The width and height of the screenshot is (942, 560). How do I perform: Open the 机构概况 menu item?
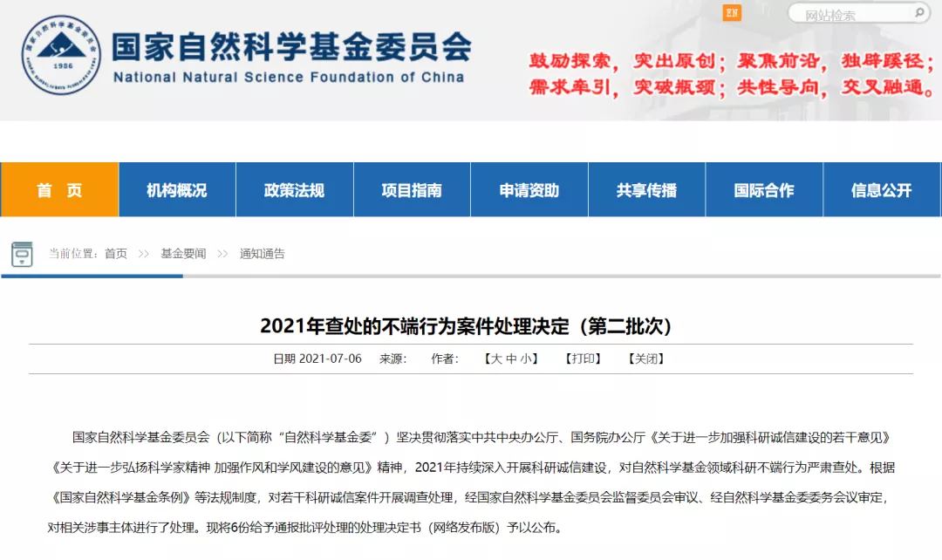[177, 190]
